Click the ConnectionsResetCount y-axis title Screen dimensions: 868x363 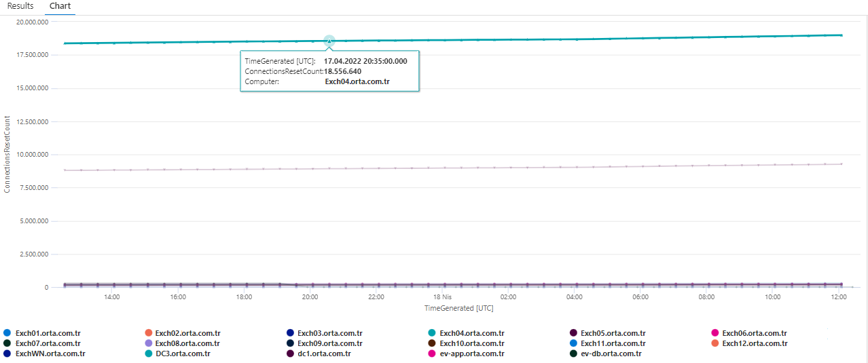(x=7, y=155)
